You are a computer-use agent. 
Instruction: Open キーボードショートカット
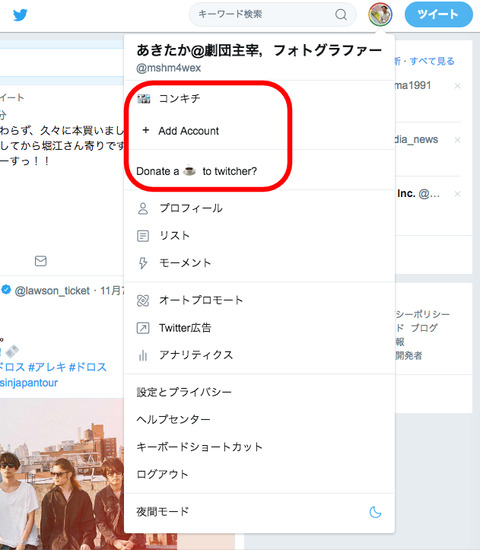point(199,447)
